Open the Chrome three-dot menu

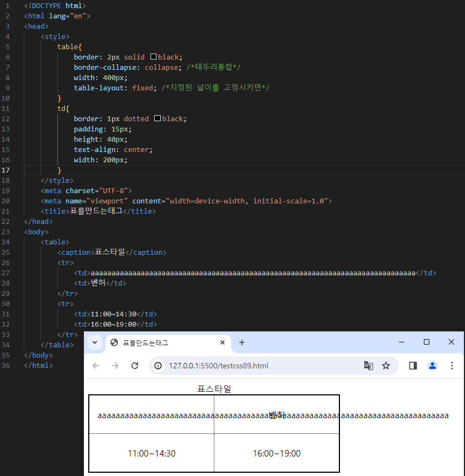(x=452, y=366)
